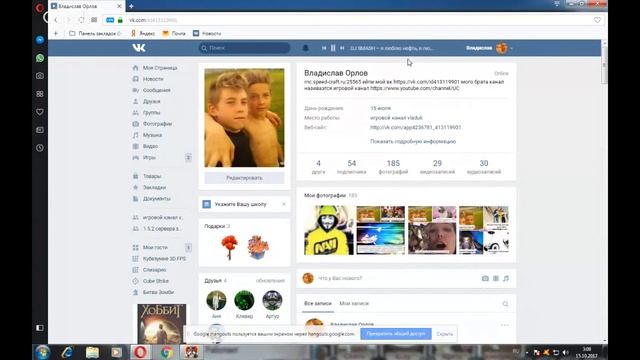Open the 30 аудиозаписей counter
640x360 pixels.
pos(484,167)
